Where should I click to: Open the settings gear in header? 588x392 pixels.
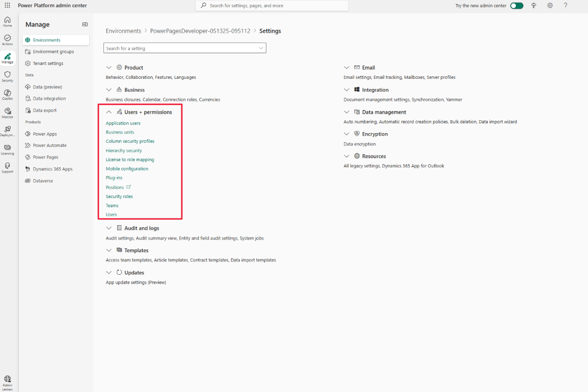[550, 6]
